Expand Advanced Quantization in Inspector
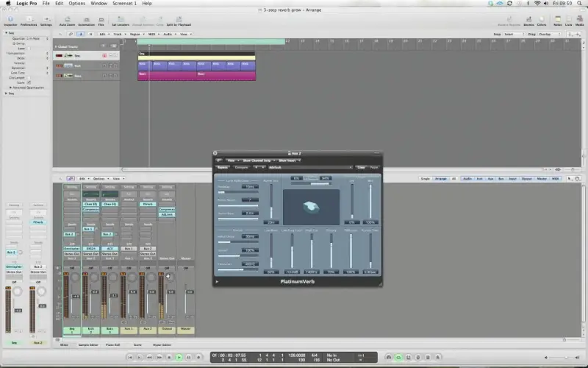 10,88
